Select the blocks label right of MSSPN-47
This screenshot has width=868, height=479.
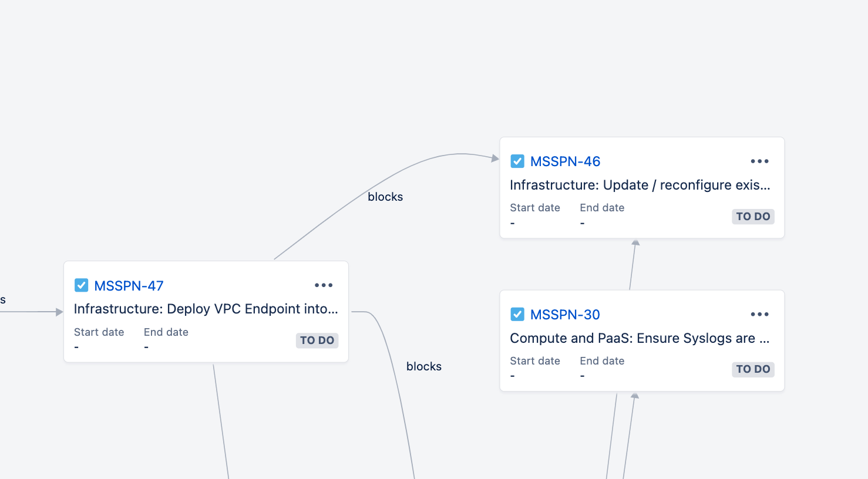tap(424, 366)
